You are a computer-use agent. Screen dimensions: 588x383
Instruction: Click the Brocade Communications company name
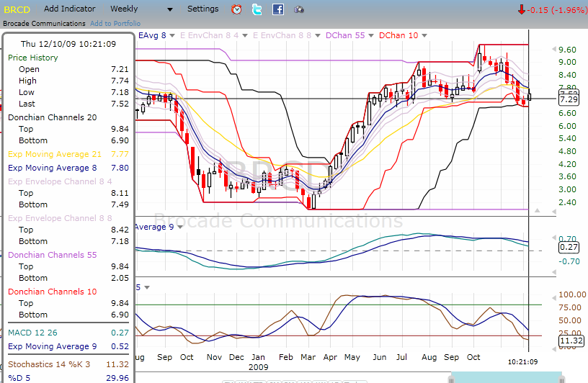(x=44, y=23)
